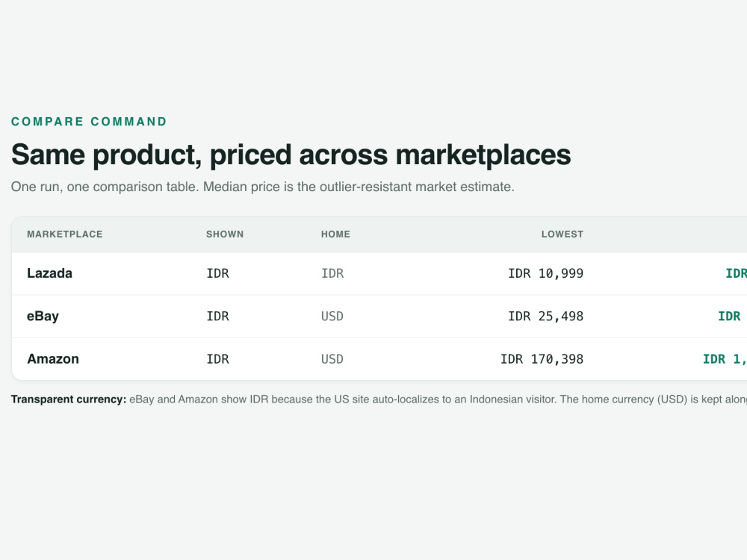This screenshot has width=747, height=560.
Task: Click Lazada's IDR home currency cell
Action: [x=332, y=273]
